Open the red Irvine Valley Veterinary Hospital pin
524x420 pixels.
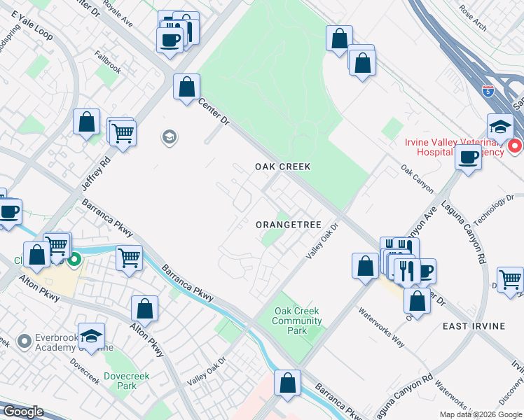pos(515,146)
